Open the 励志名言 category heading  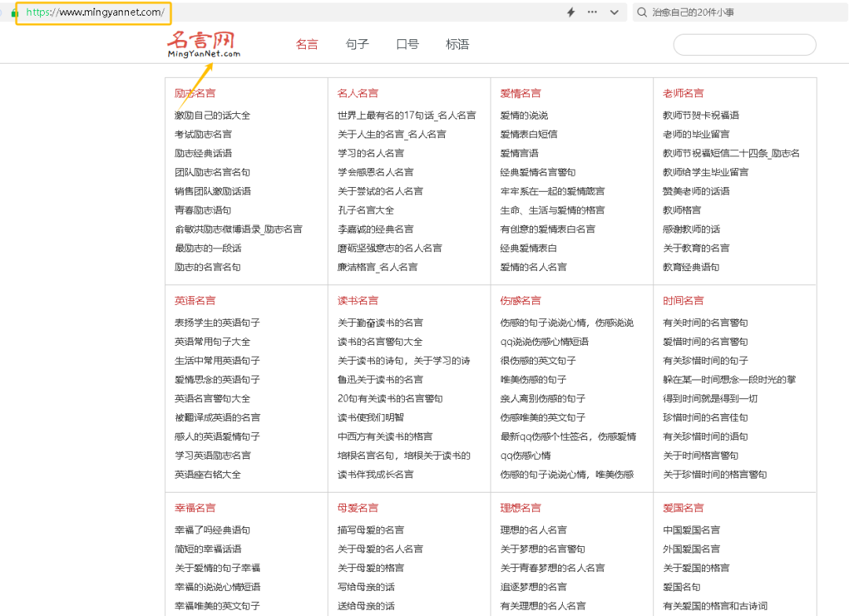195,93
